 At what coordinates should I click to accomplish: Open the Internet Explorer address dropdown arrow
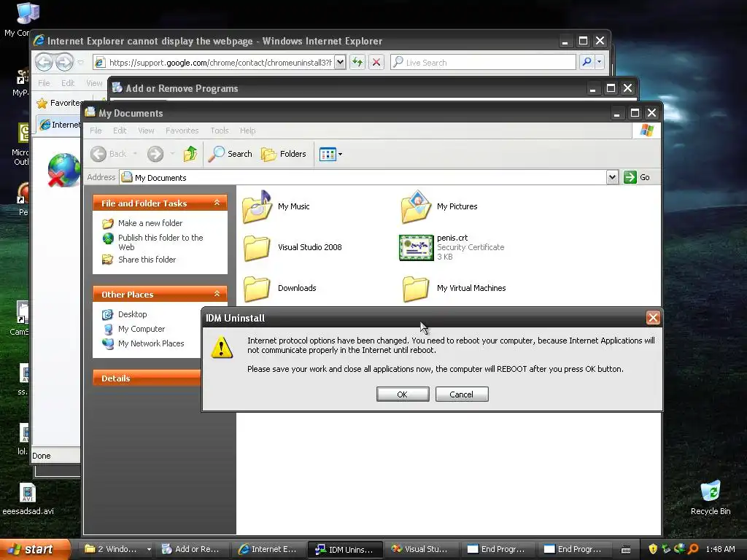[340, 63]
